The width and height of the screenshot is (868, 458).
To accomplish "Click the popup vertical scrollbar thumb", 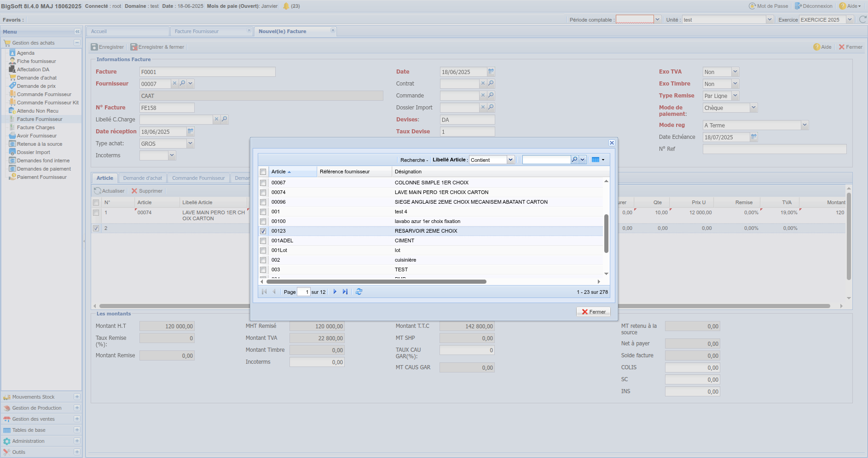I will (606, 233).
